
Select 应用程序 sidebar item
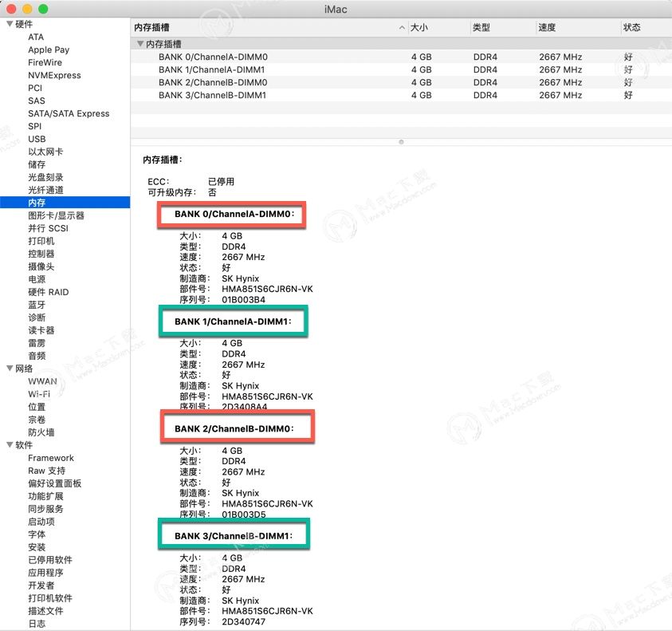click(x=45, y=573)
